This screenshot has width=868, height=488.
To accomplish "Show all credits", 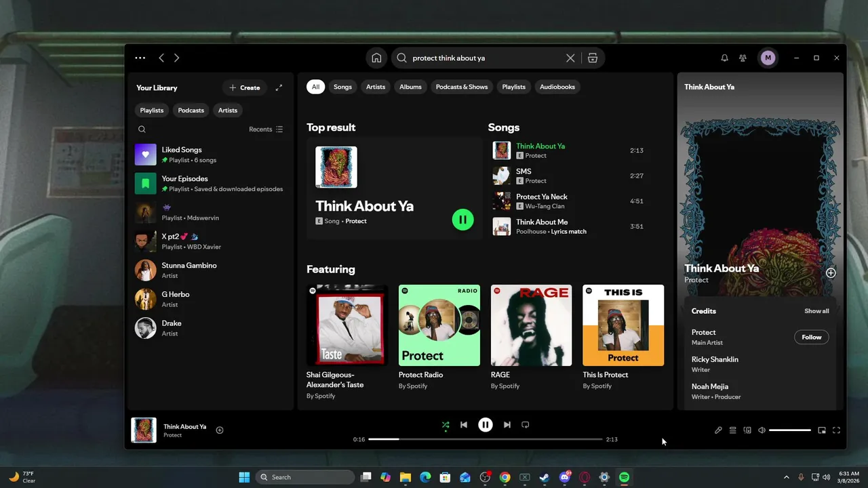I will [816, 311].
